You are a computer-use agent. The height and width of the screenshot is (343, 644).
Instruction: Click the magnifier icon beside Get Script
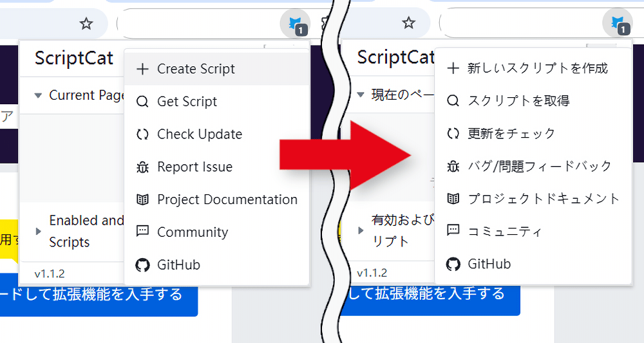point(142,102)
